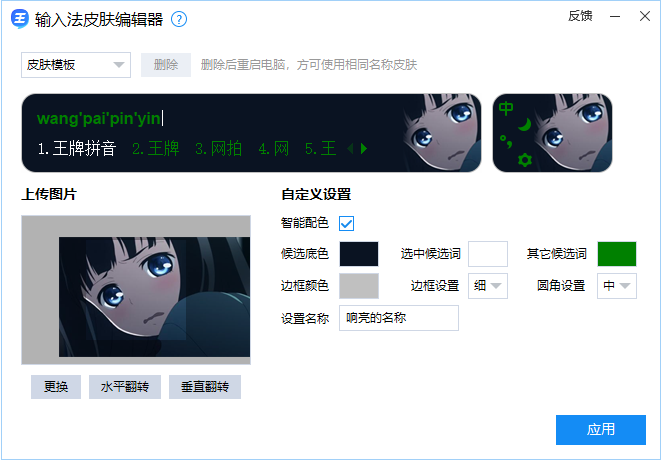The height and width of the screenshot is (460, 661).
Task: Click the 中 language mode icon in status preview
Action: 506,109
